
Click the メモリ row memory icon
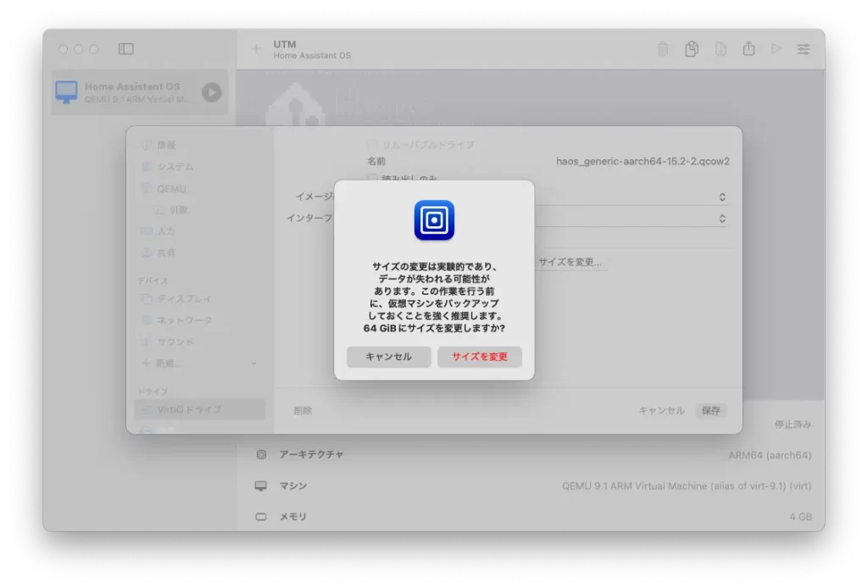pyautogui.click(x=261, y=517)
